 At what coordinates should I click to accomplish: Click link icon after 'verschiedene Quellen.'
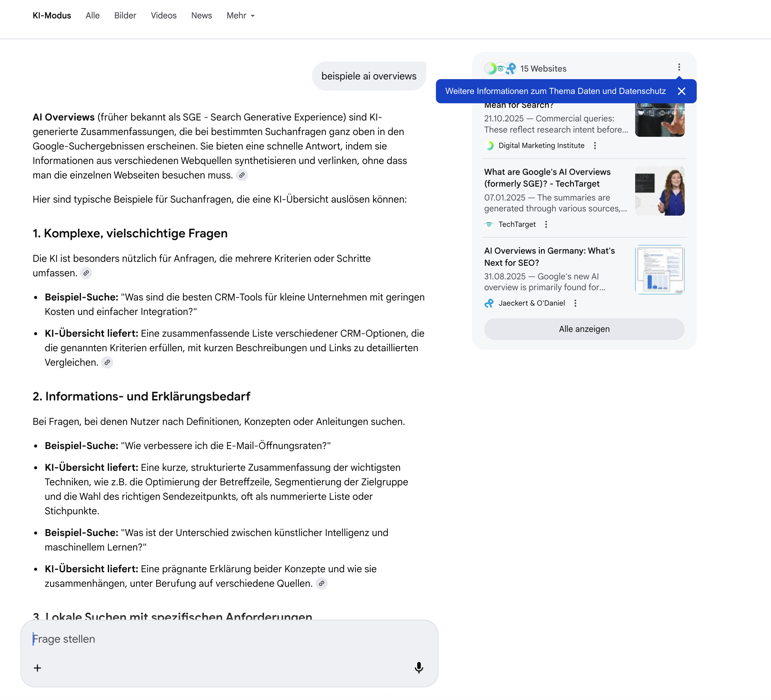(322, 583)
